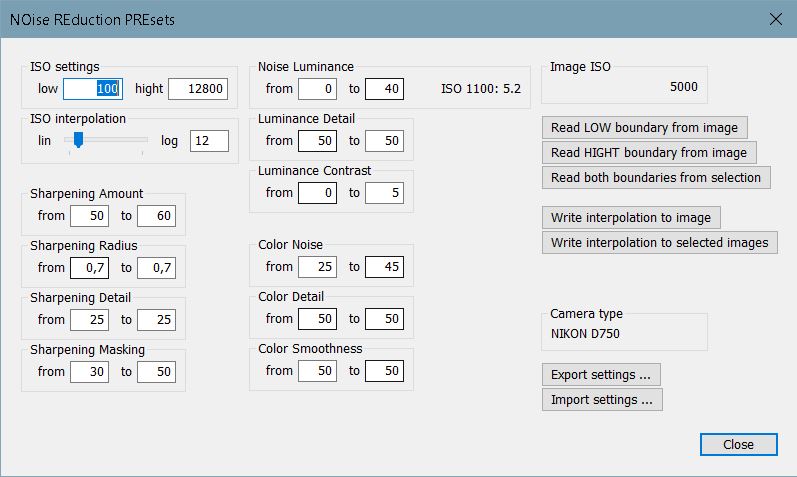Open Import settings dialog
This screenshot has height=477, width=797.
click(x=602, y=400)
